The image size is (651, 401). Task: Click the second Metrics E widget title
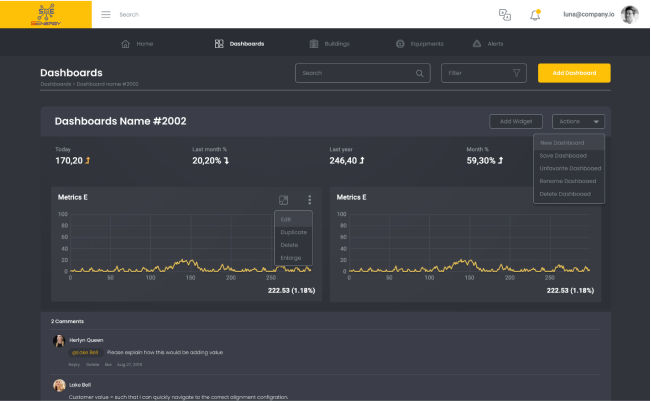(351, 198)
